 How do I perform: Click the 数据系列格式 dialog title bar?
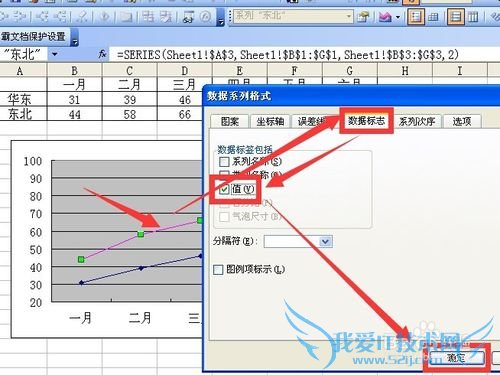[x=351, y=96]
